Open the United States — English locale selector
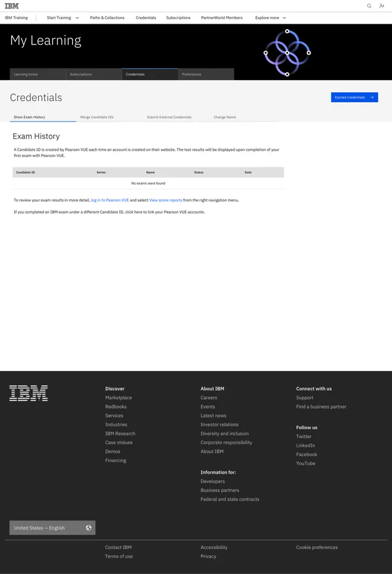The image size is (392, 574). click(x=52, y=528)
